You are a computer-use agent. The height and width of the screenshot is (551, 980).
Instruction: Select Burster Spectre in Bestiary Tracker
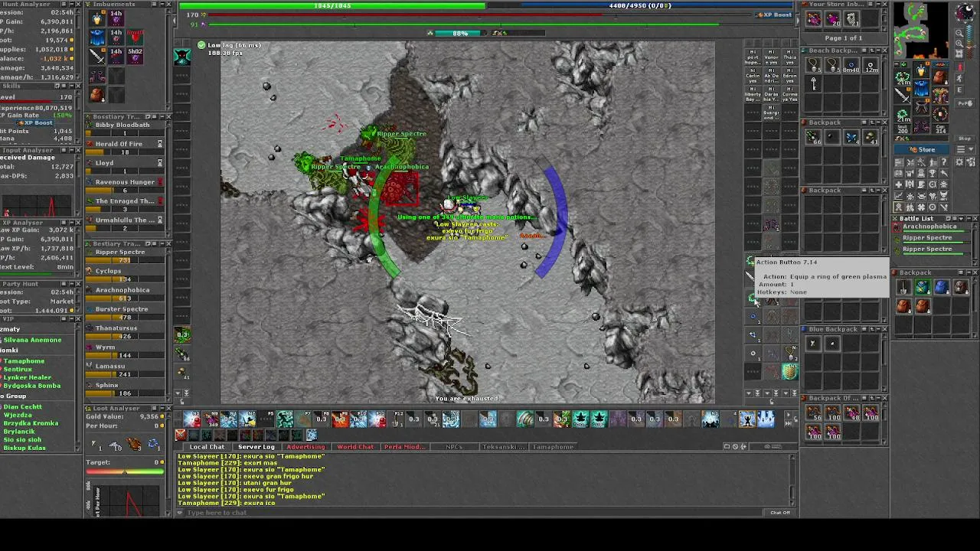(x=126, y=312)
